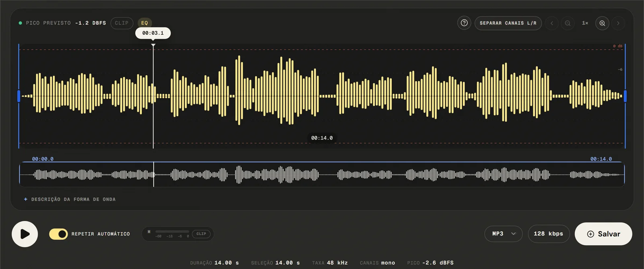The width and height of the screenshot is (644, 269).
Task: Click the zoom in magnifier icon
Action: click(x=602, y=23)
